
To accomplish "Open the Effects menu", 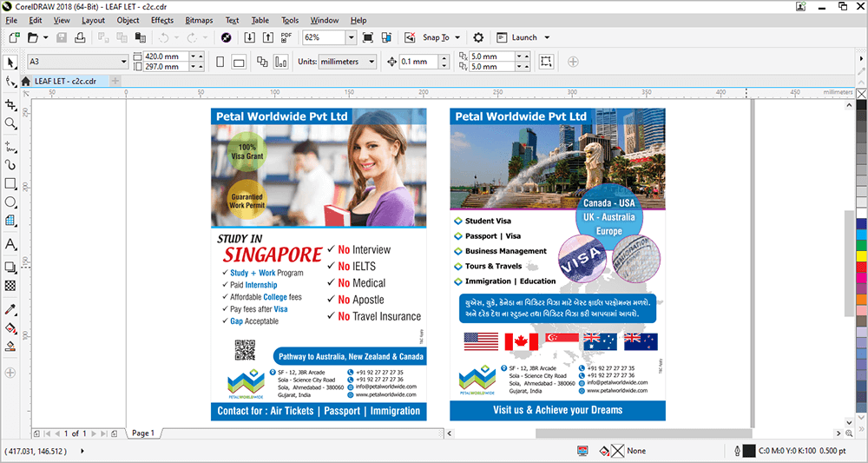I will point(162,20).
